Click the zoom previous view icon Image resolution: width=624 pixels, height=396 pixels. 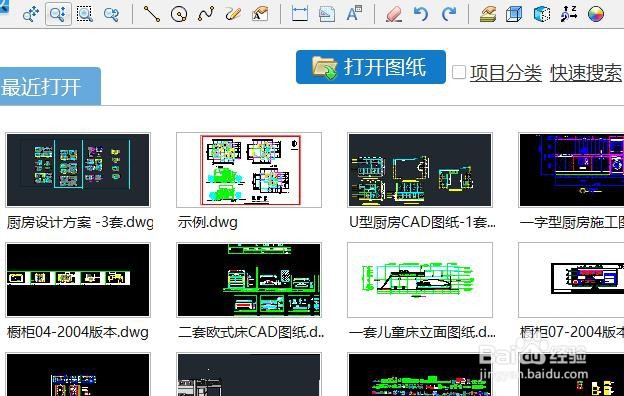coord(111,14)
